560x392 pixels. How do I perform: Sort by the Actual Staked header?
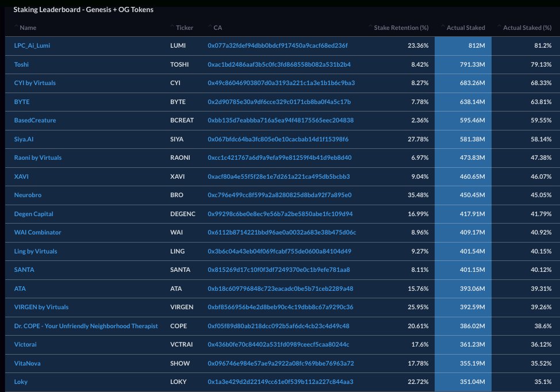pos(466,28)
